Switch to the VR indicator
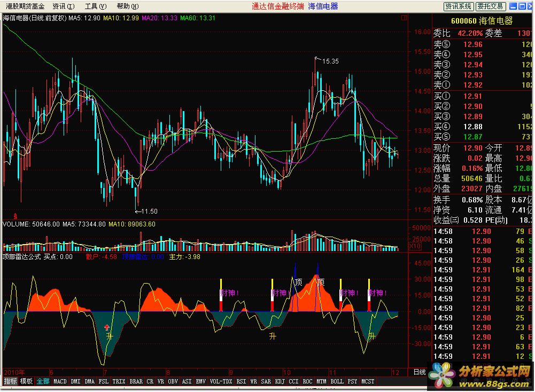 tap(161, 381)
